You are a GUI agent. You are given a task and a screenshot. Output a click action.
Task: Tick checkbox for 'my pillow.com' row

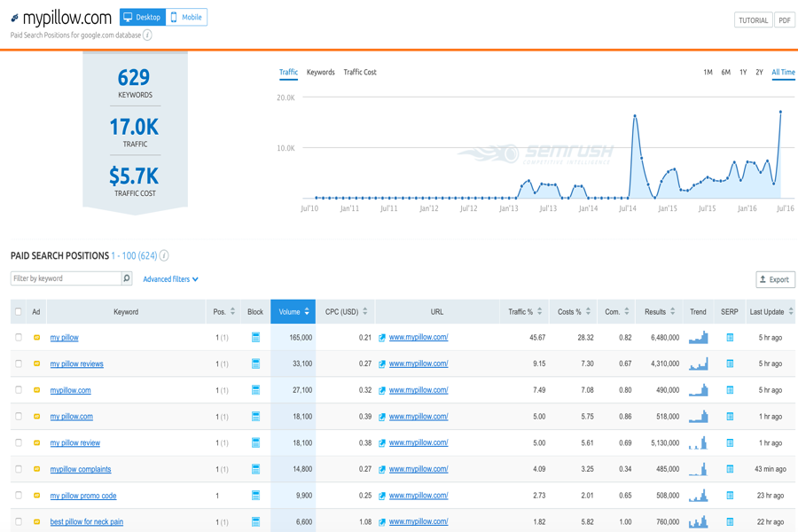point(19,416)
